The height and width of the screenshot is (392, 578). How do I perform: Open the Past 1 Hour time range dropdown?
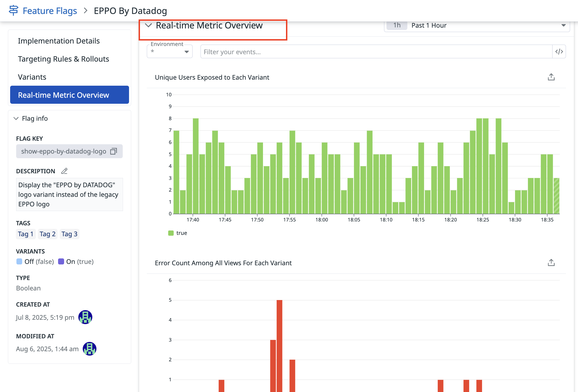click(477, 25)
